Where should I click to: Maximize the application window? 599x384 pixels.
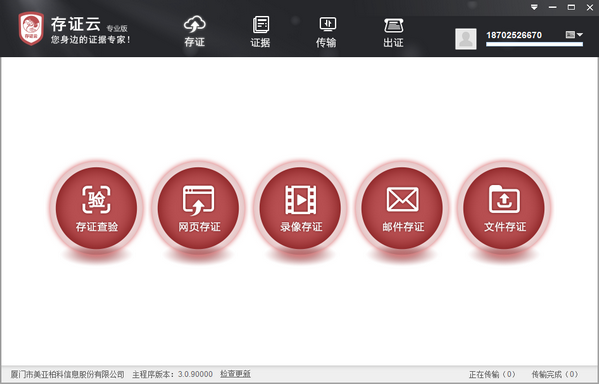(x=571, y=7)
